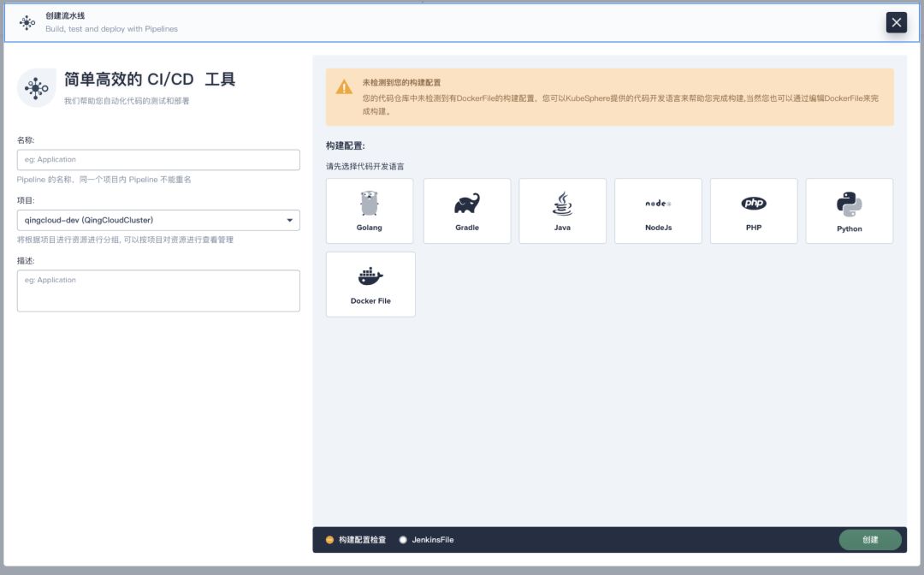Image resolution: width=924 pixels, height=575 pixels.
Task: Click the pipeline icon in the dialog header
Action: [27, 22]
